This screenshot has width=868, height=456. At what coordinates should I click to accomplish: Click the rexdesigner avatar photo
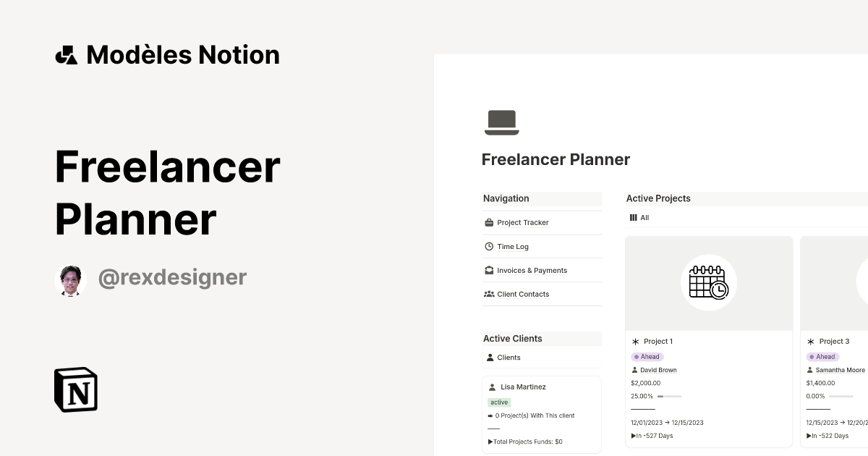click(70, 279)
